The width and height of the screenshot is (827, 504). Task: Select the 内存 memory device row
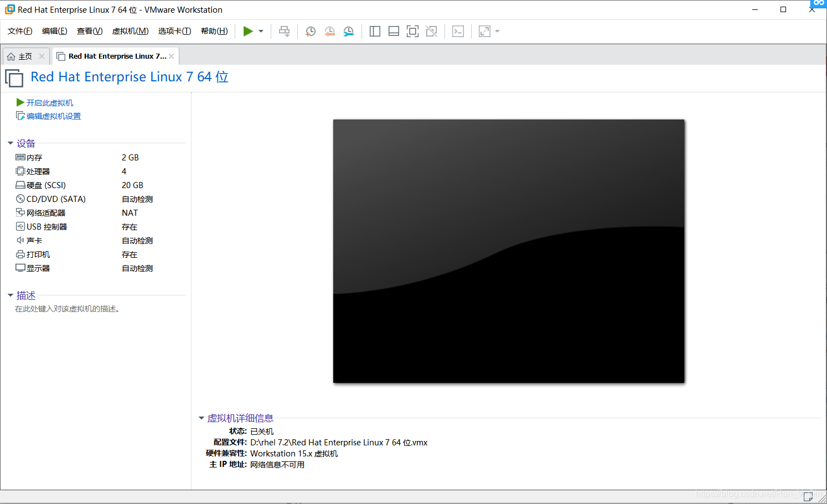tap(100, 158)
